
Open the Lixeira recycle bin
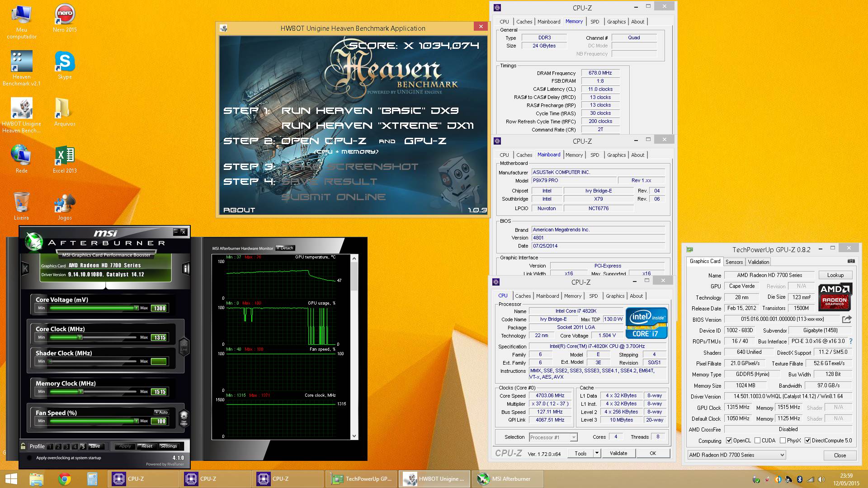(x=21, y=206)
